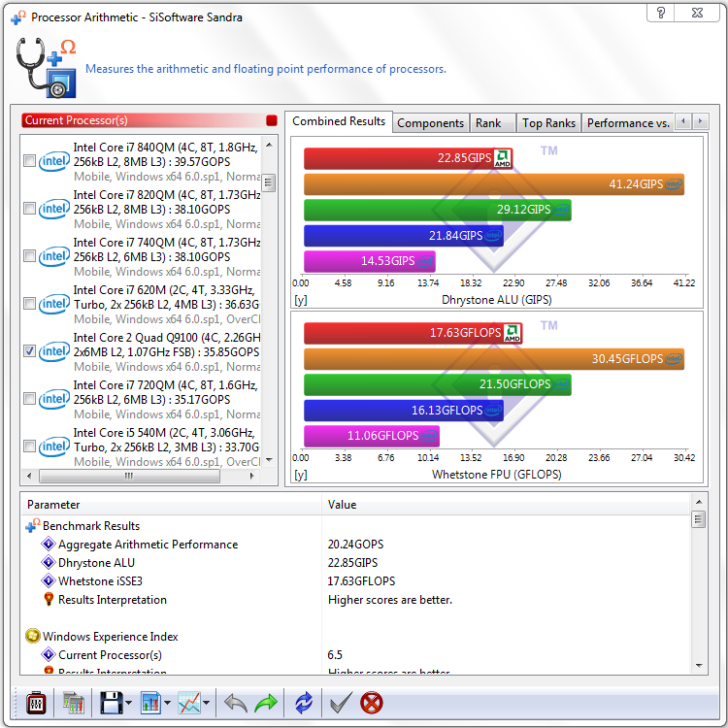728x728 pixels.
Task: Click the Aggregate Arithmetic Performance diamond icon
Action: tap(49, 544)
